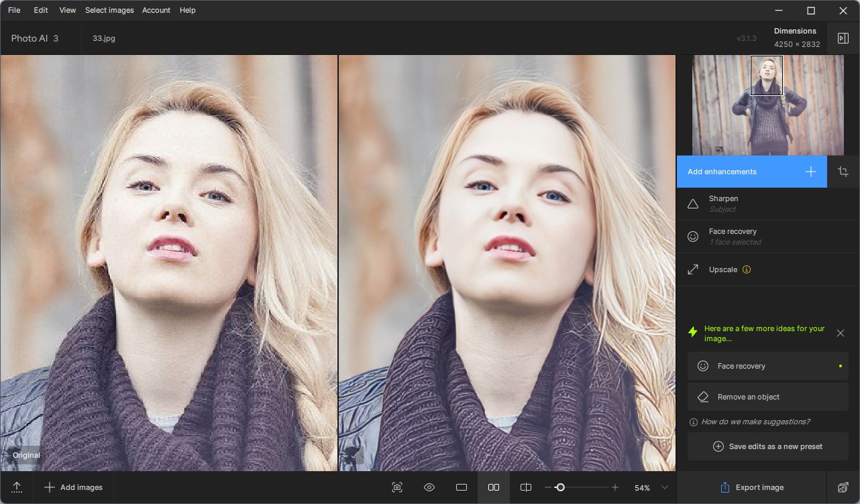Image resolution: width=860 pixels, height=504 pixels.
Task: Toggle the checkmark on the enhanced preview
Action: pyautogui.click(x=352, y=455)
